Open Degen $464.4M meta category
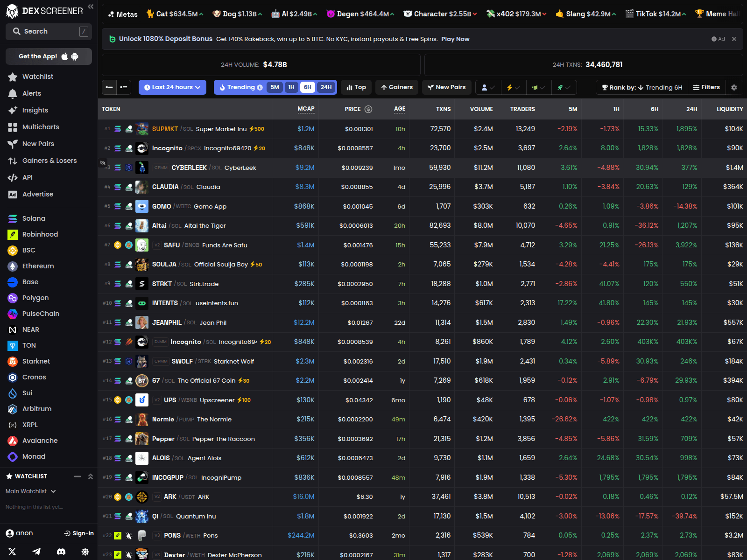 tap(360, 14)
